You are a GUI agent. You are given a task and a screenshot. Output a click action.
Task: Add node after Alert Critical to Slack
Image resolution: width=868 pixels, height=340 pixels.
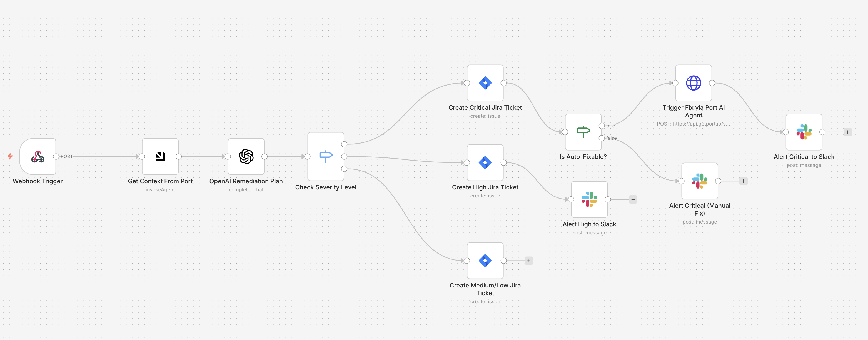[848, 132]
